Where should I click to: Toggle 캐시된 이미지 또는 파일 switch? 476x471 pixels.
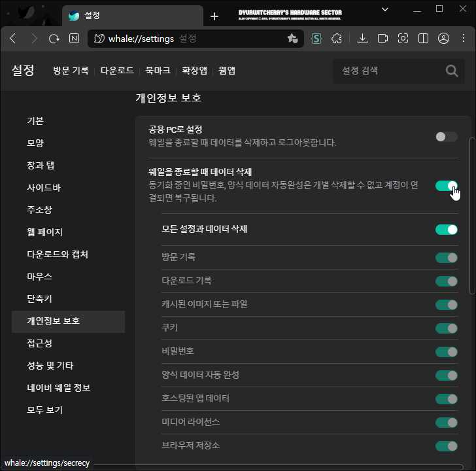[x=446, y=305]
